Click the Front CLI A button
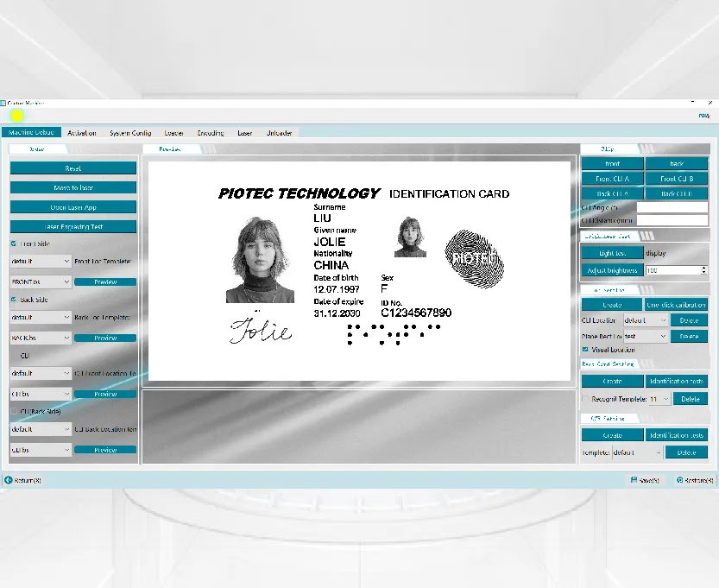 [x=613, y=179]
